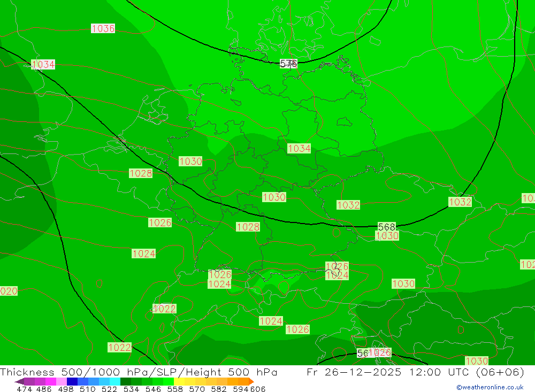The image size is (535, 392).
Task: Select the dark blue legend swatch
Action: [x=72, y=381]
